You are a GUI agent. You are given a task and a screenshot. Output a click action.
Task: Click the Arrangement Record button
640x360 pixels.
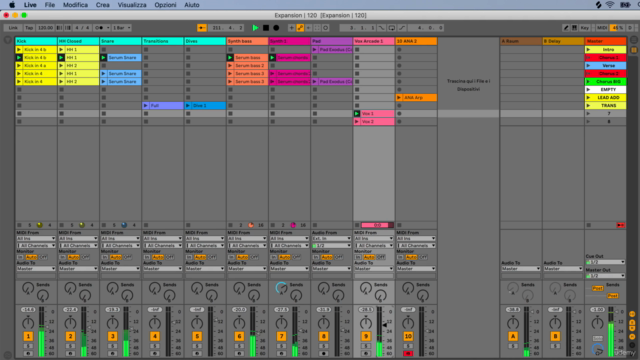pyautogui.click(x=276, y=28)
